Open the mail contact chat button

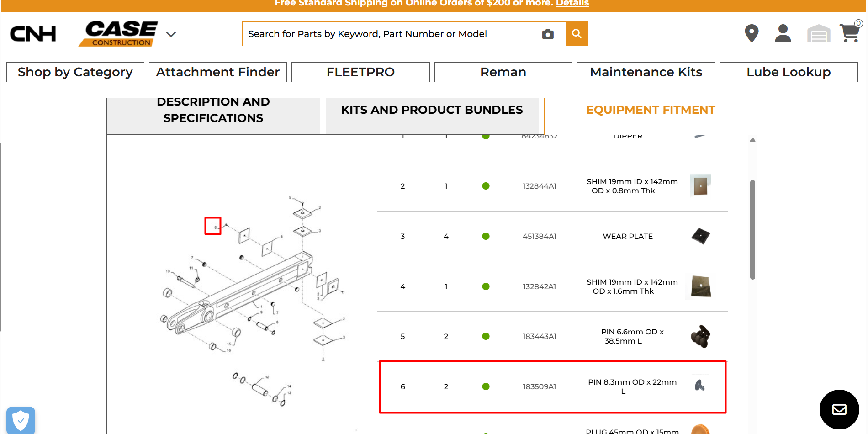(839, 409)
